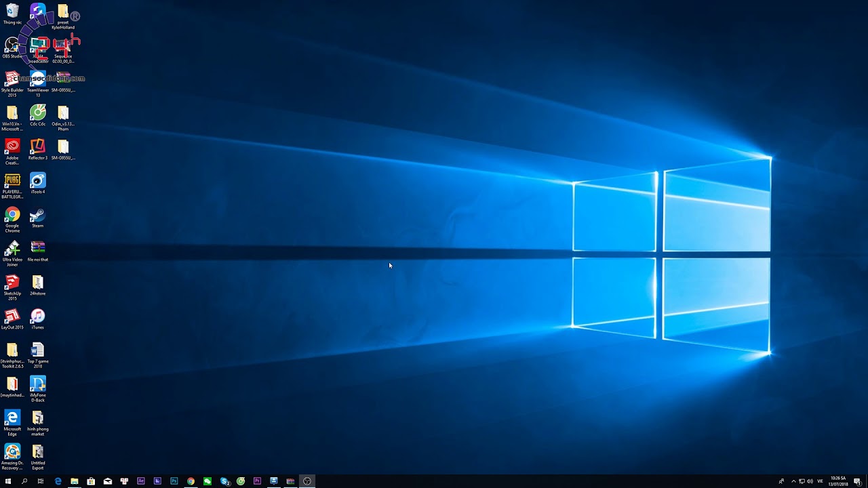Select the Google Chrome desktop shortcut
The height and width of the screenshot is (488, 868).
[12, 220]
